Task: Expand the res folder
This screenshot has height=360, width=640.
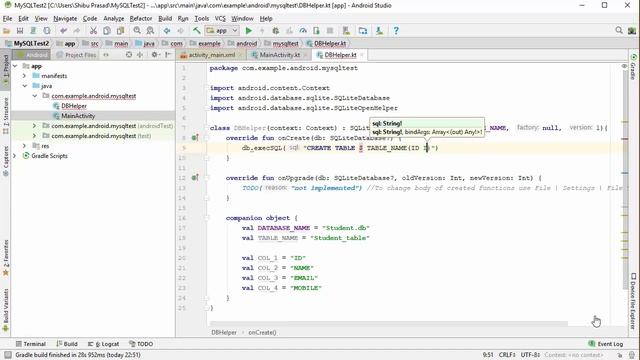Action: [24, 146]
